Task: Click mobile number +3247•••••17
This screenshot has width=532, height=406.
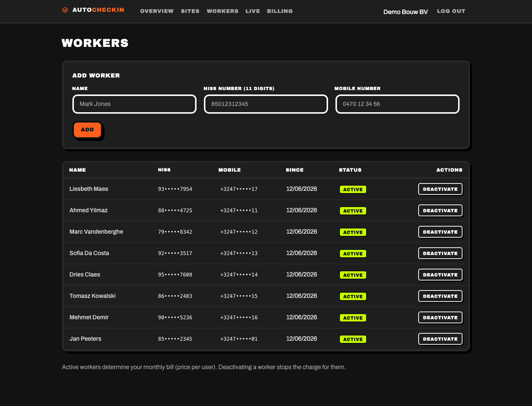Action: pos(239,189)
